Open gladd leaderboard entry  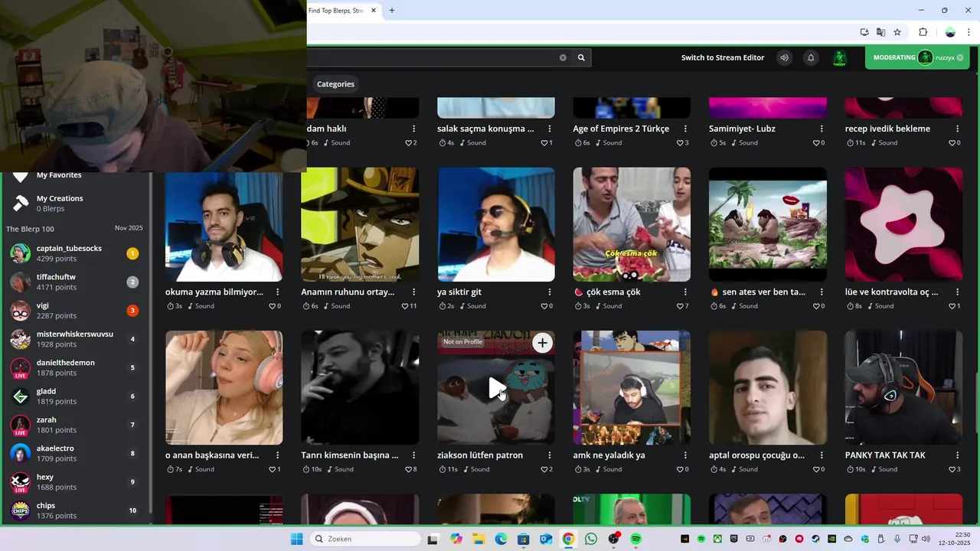click(x=75, y=396)
